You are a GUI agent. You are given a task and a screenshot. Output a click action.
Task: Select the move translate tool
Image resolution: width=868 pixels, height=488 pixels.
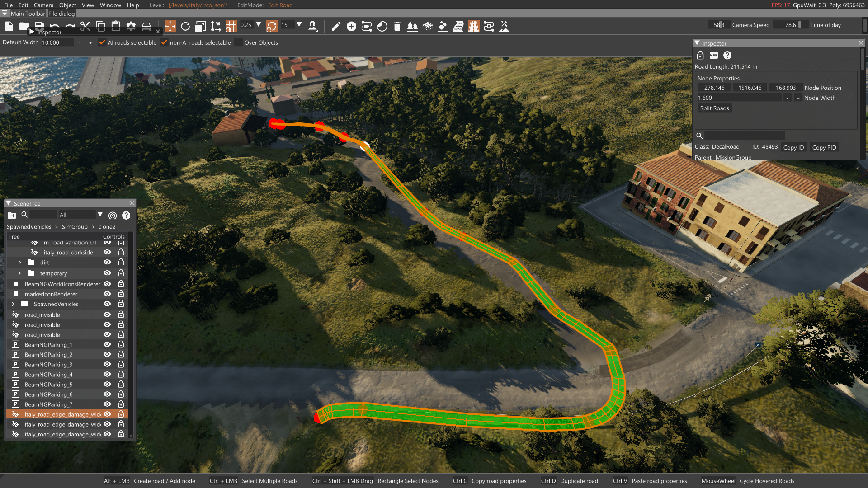[x=170, y=26]
